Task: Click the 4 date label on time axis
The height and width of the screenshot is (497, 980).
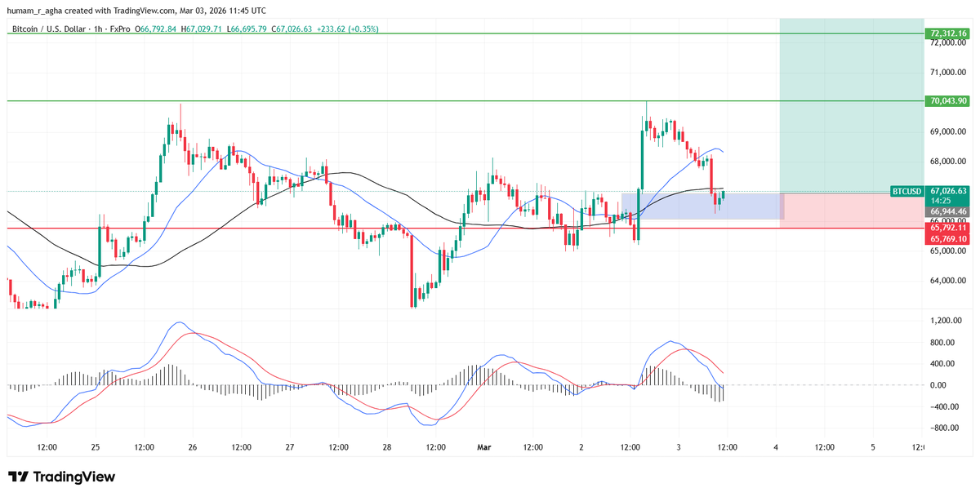Action: coord(776,447)
